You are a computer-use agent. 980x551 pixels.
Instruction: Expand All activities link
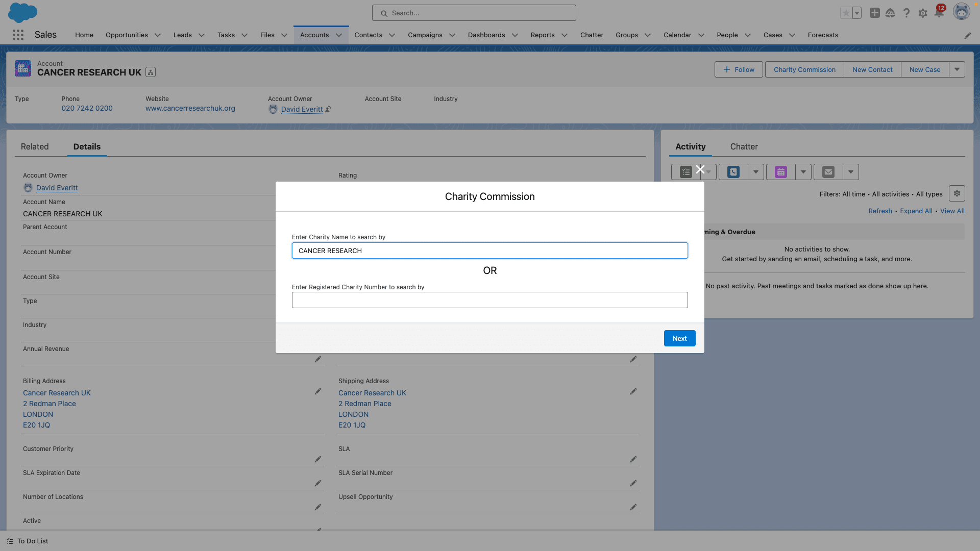point(916,211)
